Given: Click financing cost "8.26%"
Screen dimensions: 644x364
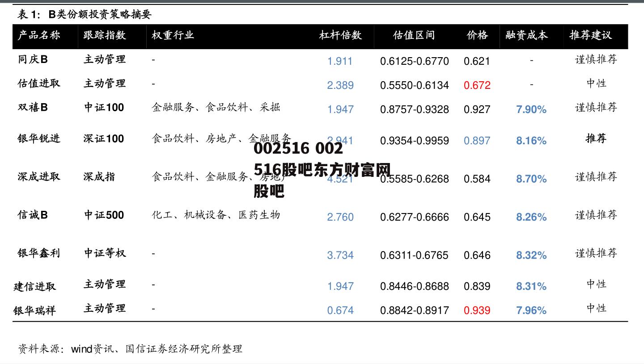Looking at the screenshot, I should [531, 217].
